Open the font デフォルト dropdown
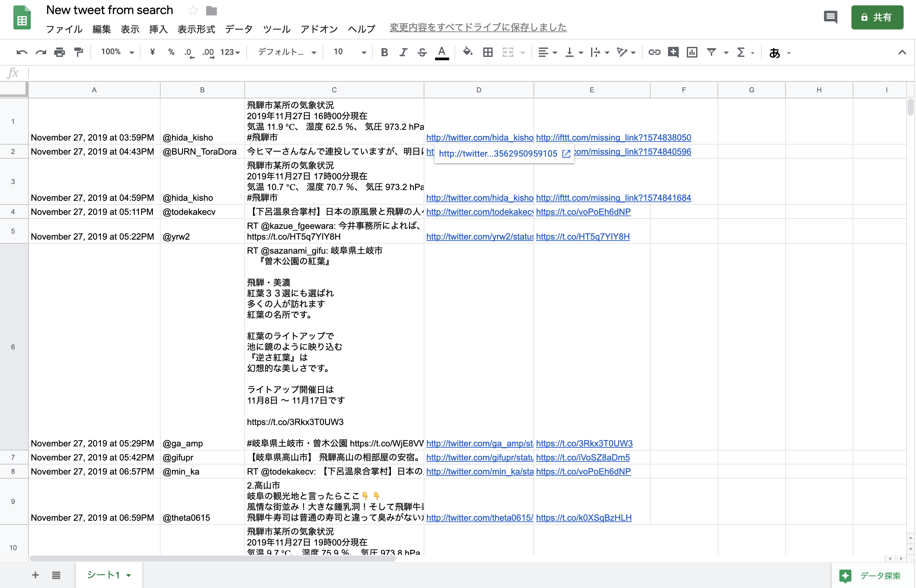Viewport: 916px width, 588px height. 287,52
